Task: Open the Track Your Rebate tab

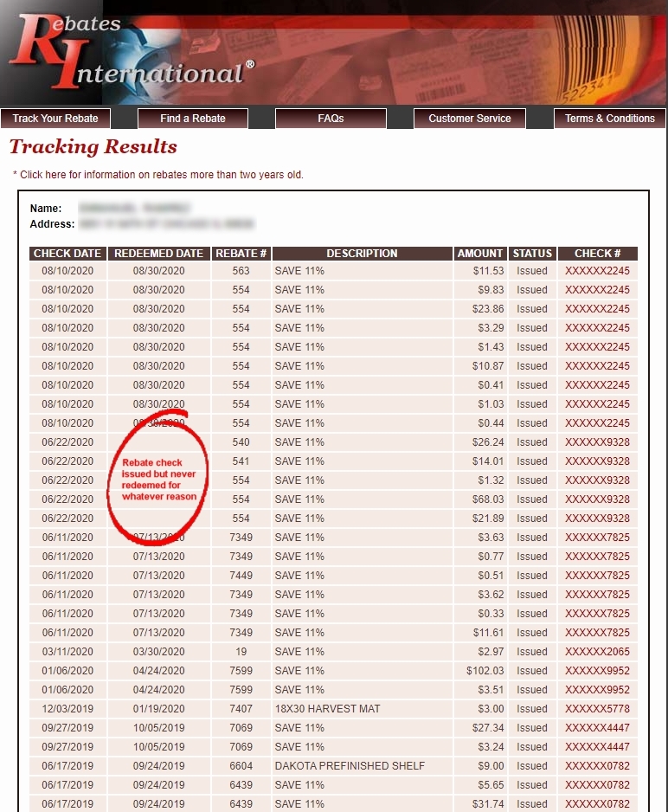Action: (55, 119)
